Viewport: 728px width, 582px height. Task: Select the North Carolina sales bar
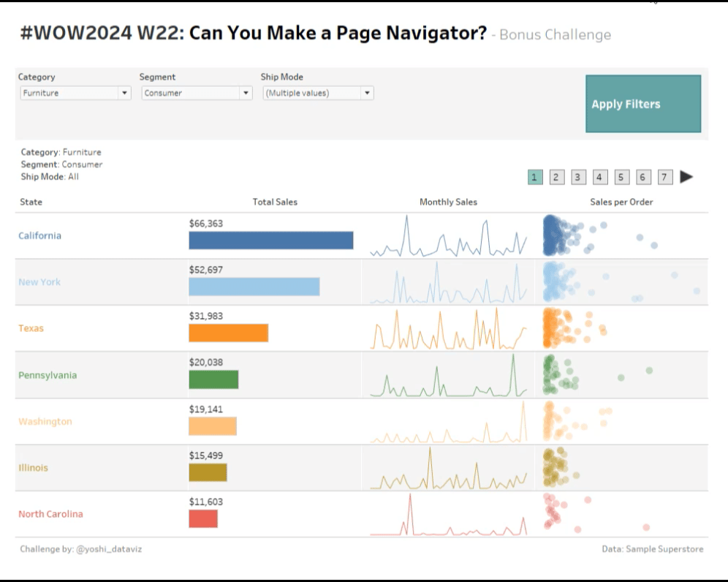click(203, 518)
